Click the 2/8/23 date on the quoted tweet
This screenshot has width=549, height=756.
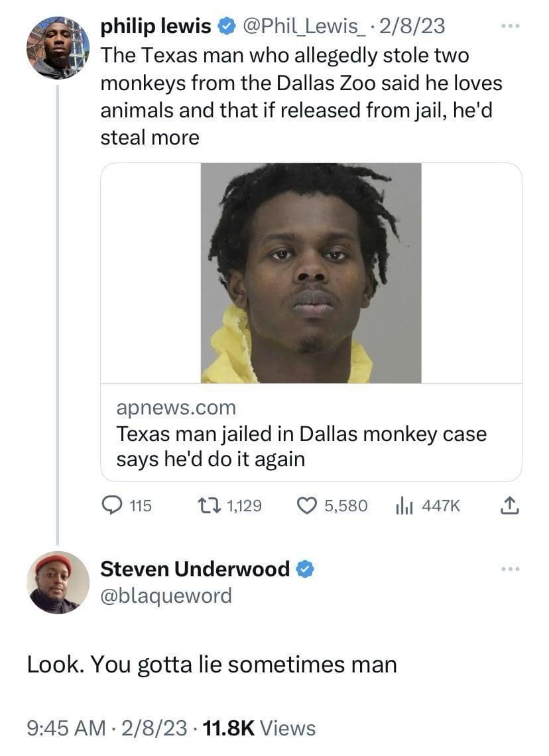[412, 26]
